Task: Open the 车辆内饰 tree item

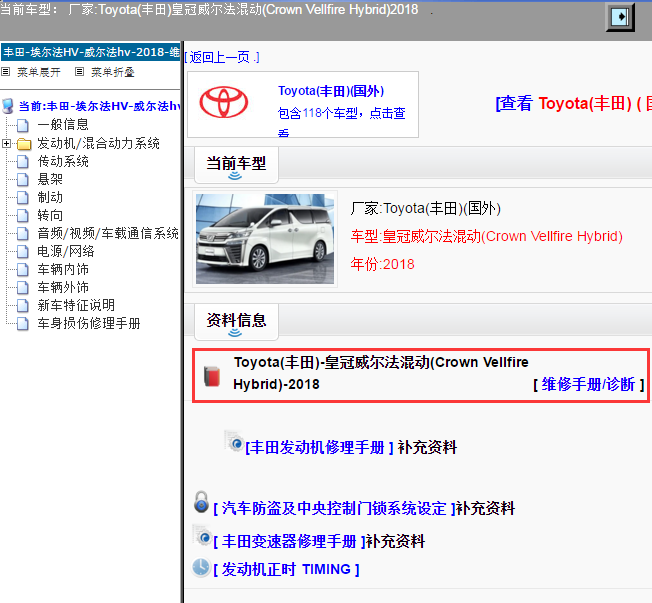Action: [63, 269]
